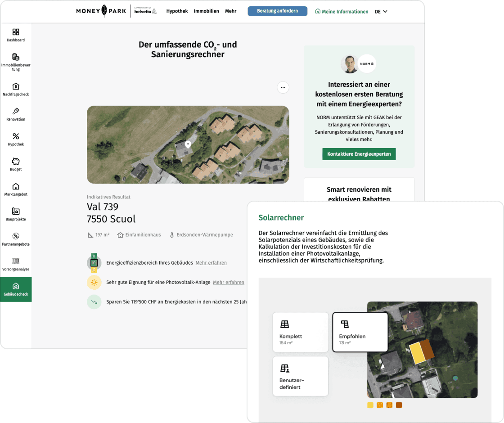Select the Budget piggy bank icon

tap(16, 162)
